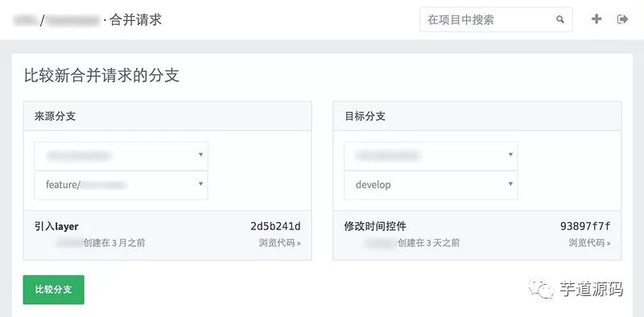The image size is (644, 317).
Task: Click the blurred project name in breadcrumb
Action: click(x=72, y=20)
